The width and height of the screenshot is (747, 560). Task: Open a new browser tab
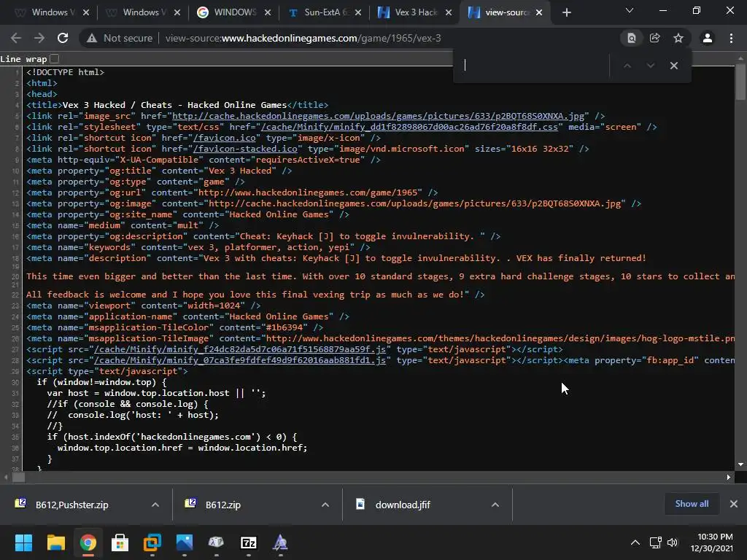[x=566, y=12]
